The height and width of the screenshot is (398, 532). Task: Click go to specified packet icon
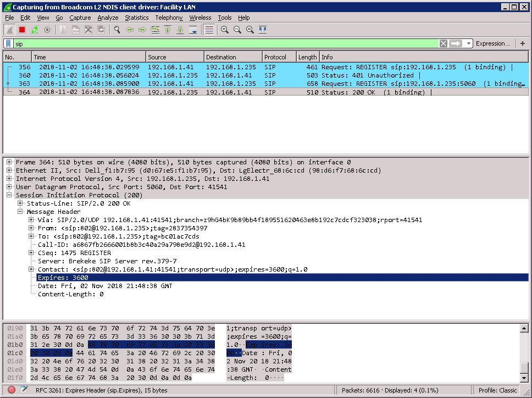coord(155,30)
